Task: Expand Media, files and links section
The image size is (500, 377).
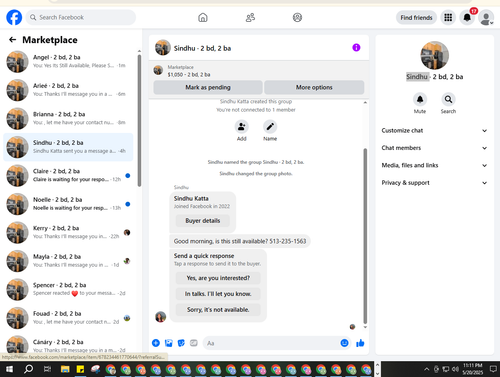Action: pos(434,165)
